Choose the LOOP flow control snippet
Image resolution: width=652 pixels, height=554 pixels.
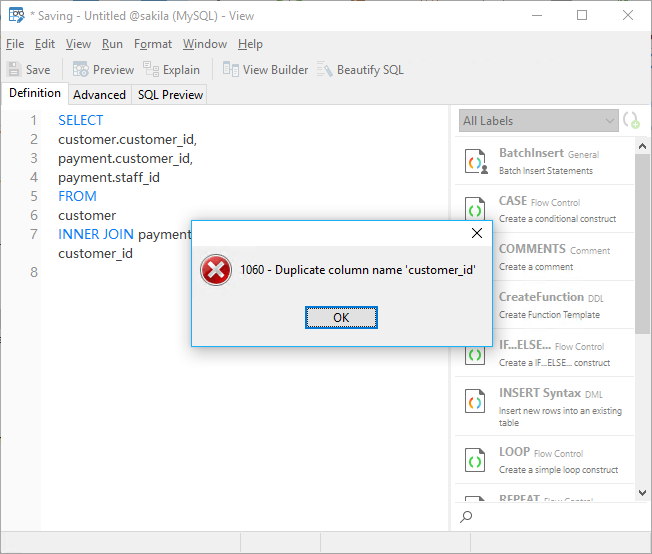[548, 460]
